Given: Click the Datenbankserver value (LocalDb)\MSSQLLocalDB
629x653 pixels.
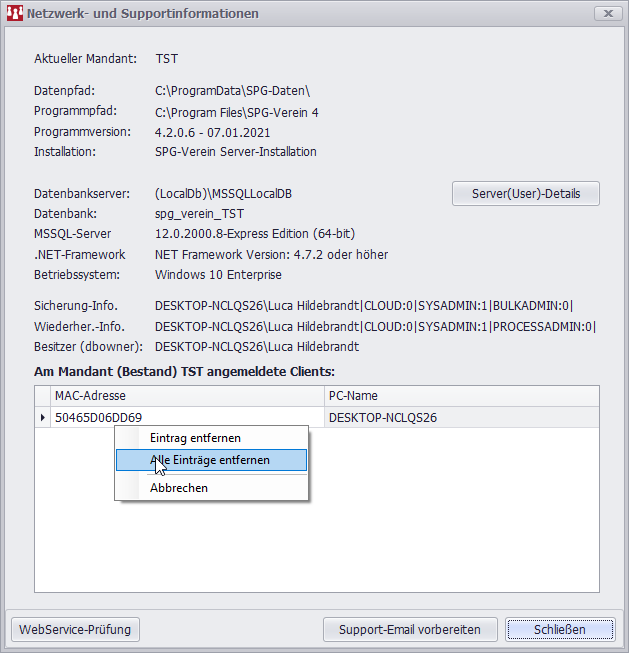Looking at the screenshot, I should tap(223, 193).
